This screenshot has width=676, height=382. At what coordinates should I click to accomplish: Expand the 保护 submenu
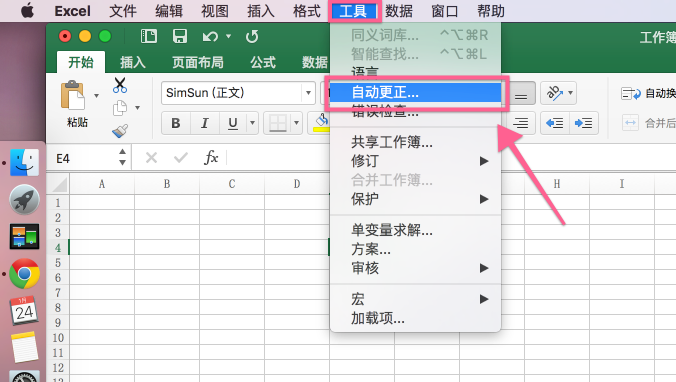(x=416, y=199)
